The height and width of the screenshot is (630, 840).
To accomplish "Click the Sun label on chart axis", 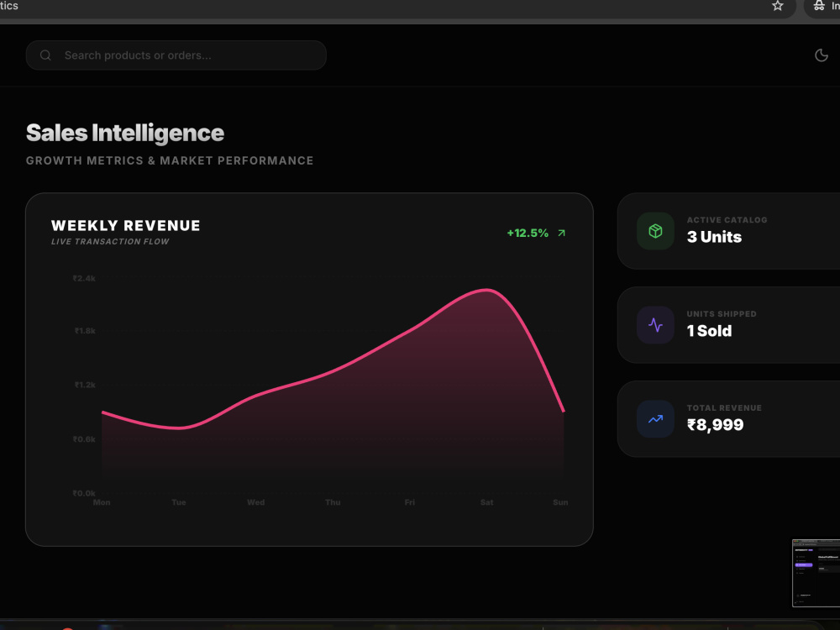I will point(560,502).
